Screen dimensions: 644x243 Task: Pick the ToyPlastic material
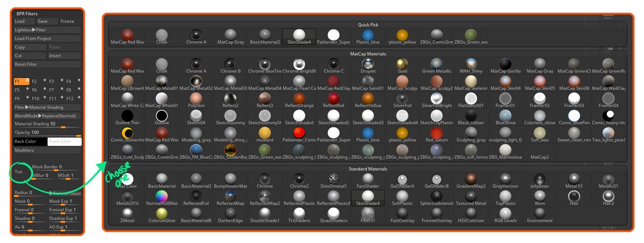click(505, 198)
